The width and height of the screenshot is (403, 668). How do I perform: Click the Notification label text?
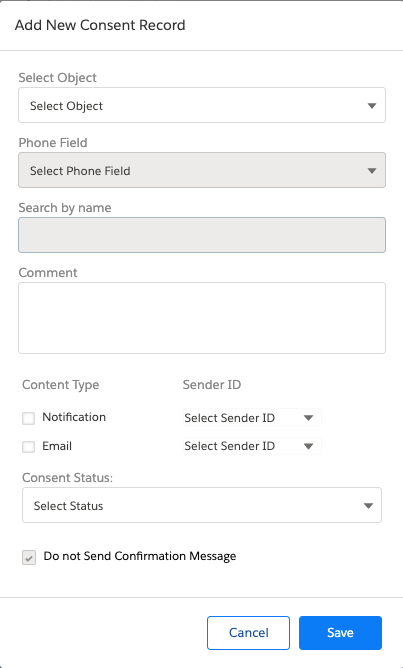(74, 417)
